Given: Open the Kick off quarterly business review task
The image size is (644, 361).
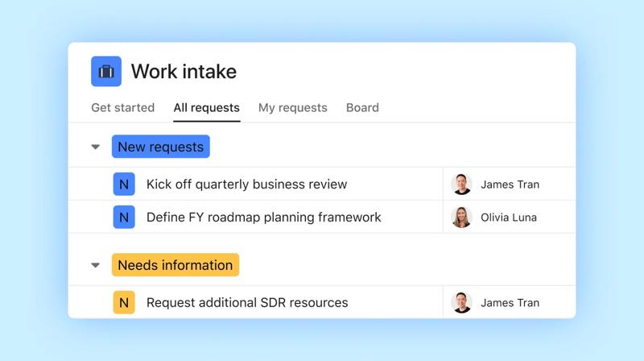Looking at the screenshot, I should [246, 184].
